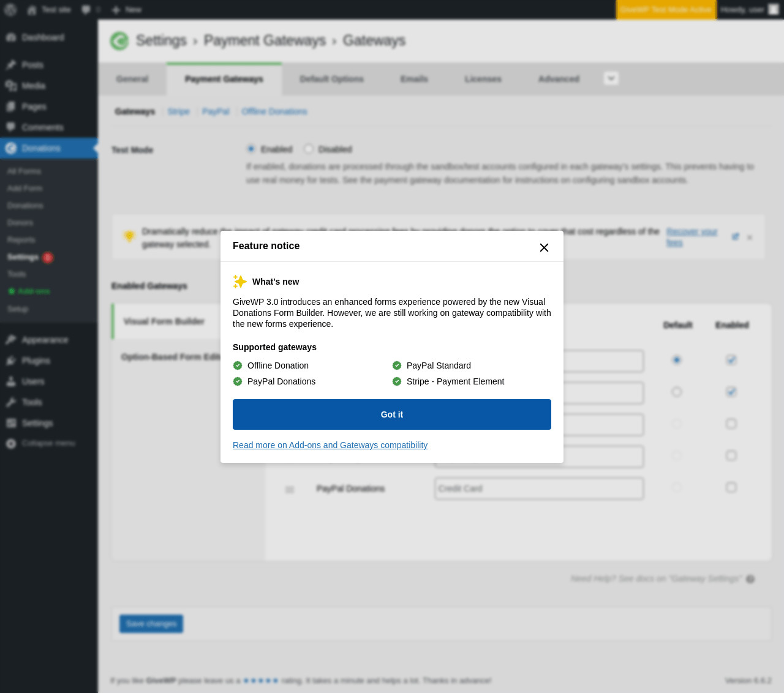Image resolution: width=784 pixels, height=693 pixels.
Task: Click the Credit Card label input field
Action: click(x=539, y=489)
